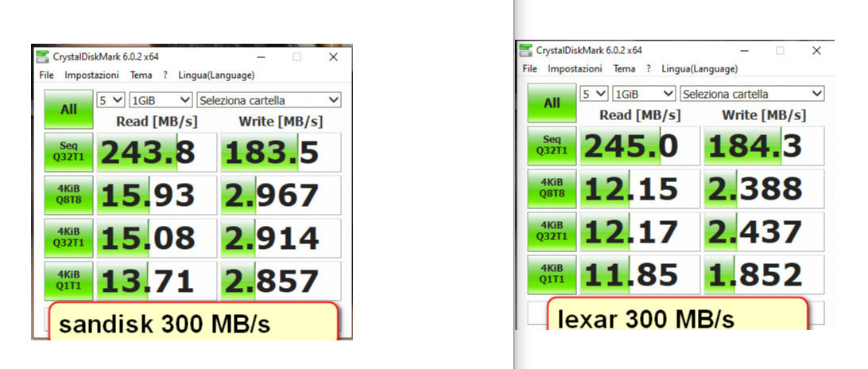This screenshot has width=868, height=369.
Task: Click Seq write value 183.5
Action: tap(281, 153)
